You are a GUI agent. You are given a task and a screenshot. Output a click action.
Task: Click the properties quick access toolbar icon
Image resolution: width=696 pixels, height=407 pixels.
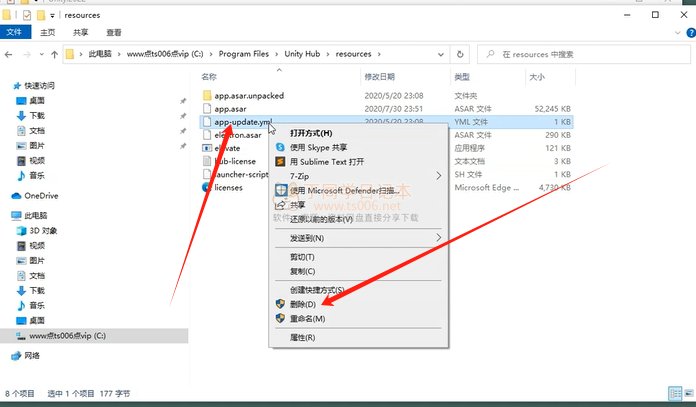27,15
